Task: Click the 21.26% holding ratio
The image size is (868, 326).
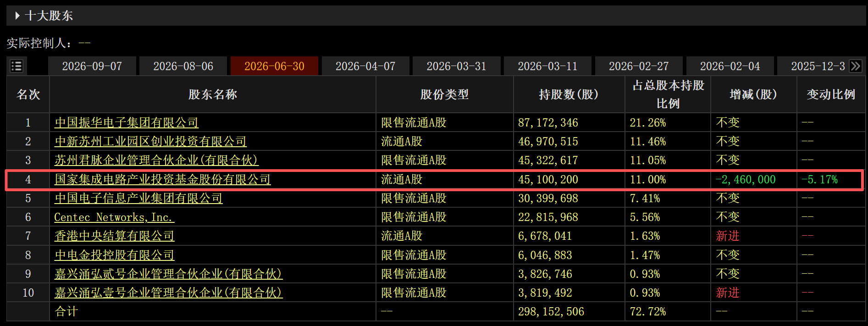Action: point(647,122)
